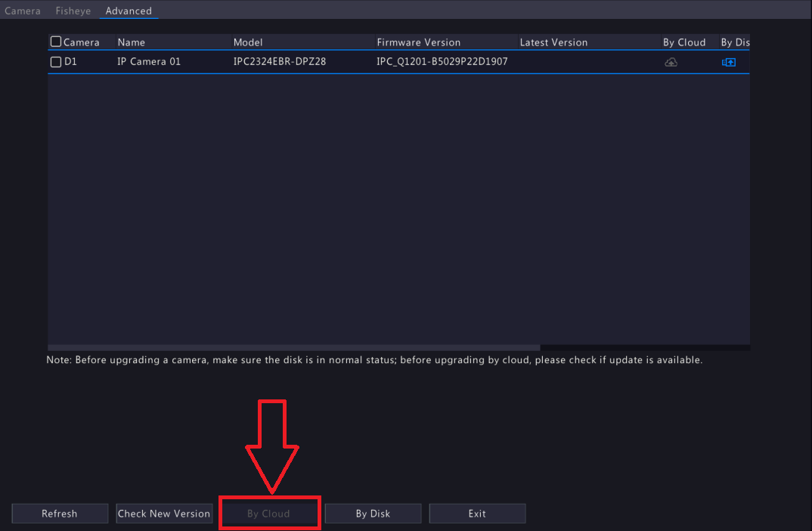Screen dimensions: 812x531
Task: Click the Latest Version column header
Action: click(x=553, y=42)
